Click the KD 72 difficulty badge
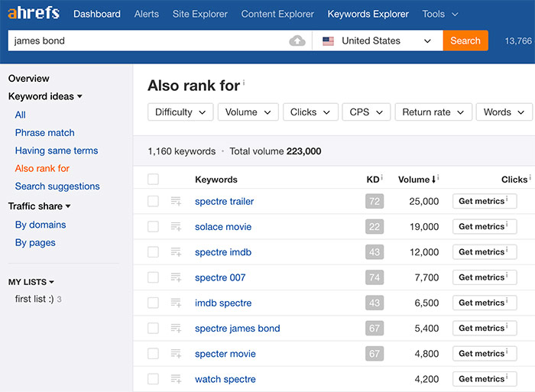The height and width of the screenshot is (392, 535). [x=374, y=202]
